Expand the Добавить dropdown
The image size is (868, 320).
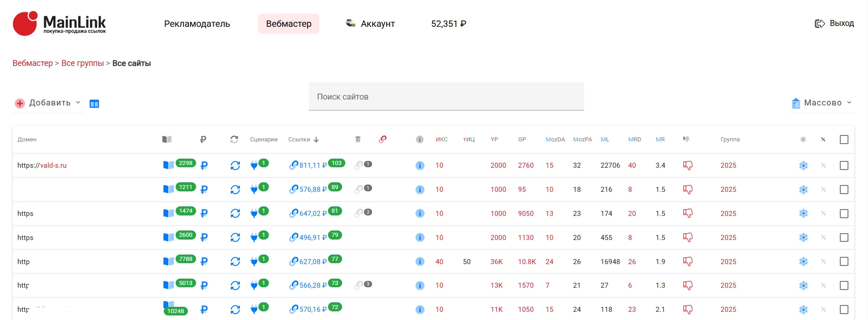(48, 103)
